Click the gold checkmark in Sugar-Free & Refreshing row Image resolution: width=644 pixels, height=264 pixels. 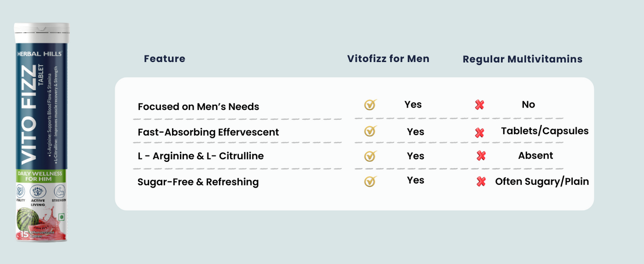point(370,181)
